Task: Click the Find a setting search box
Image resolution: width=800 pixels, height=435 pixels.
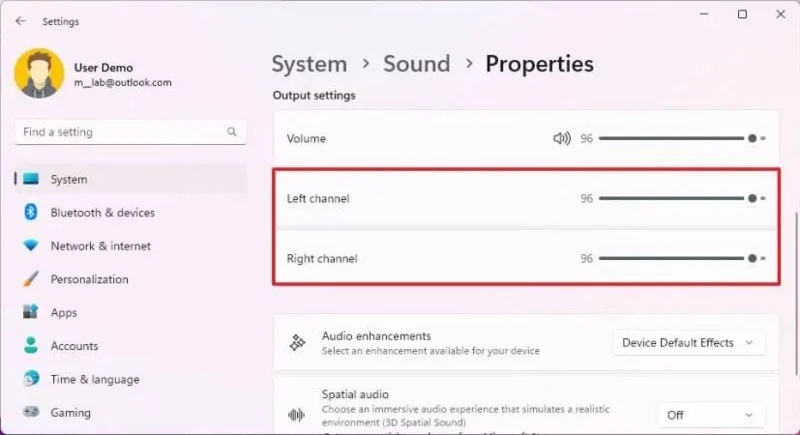Action: tap(131, 132)
